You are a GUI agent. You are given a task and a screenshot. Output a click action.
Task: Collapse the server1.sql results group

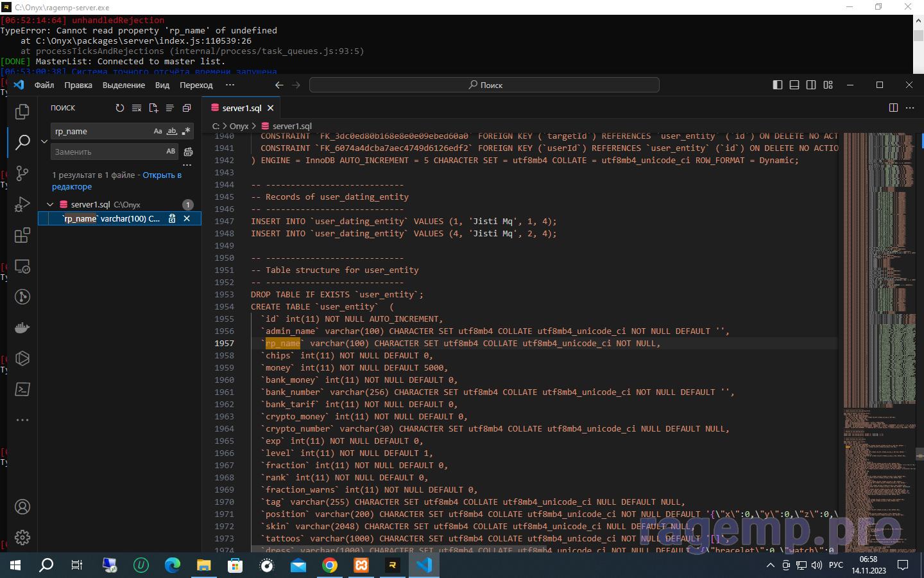(x=50, y=204)
